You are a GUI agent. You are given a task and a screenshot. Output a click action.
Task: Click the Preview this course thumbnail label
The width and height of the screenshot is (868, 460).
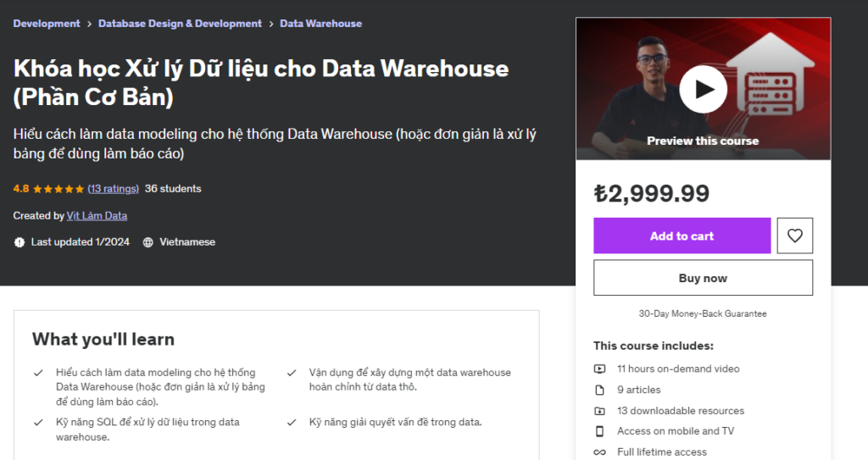pyautogui.click(x=703, y=141)
